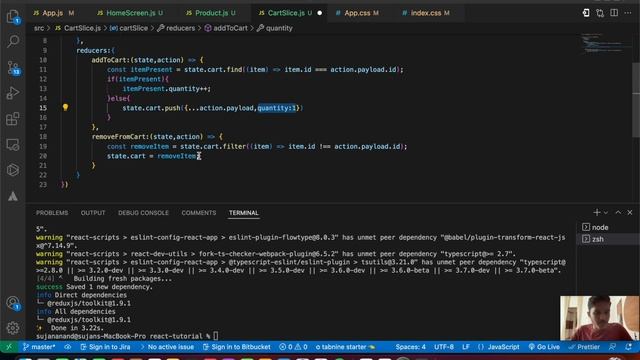Switch to the HomeScreen.js tab
The image size is (640, 360).
point(130,13)
